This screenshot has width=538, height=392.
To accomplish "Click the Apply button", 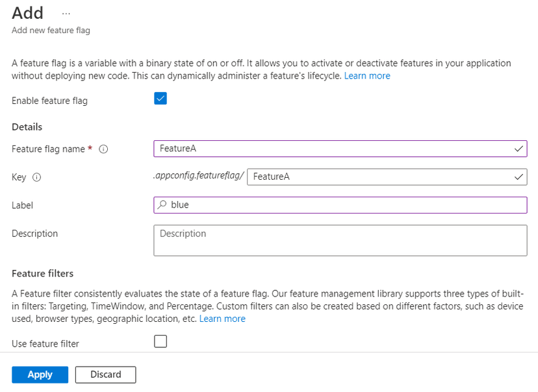I will (x=40, y=374).
